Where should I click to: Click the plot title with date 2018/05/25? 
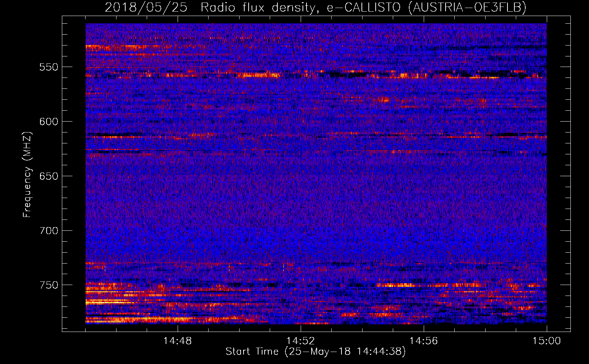point(316,7)
